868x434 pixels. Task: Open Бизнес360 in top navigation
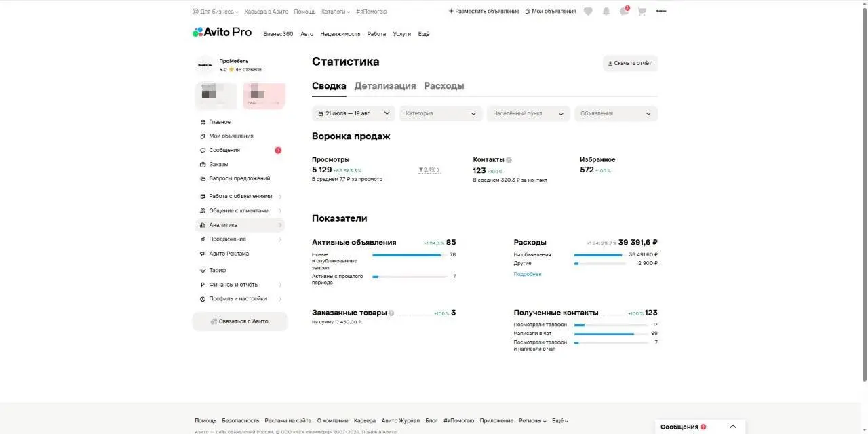tap(278, 34)
